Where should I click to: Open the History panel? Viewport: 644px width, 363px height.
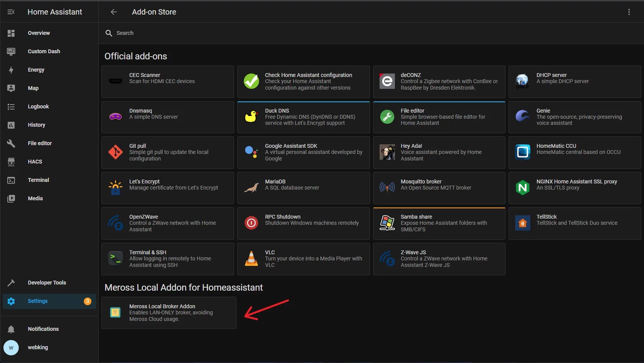coord(49,125)
